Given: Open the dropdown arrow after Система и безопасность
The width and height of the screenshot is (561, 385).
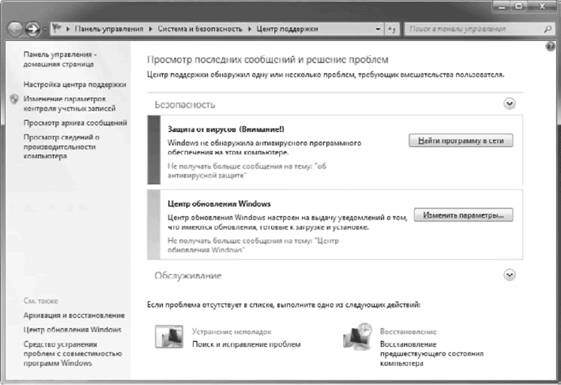Looking at the screenshot, I should pos(249,29).
